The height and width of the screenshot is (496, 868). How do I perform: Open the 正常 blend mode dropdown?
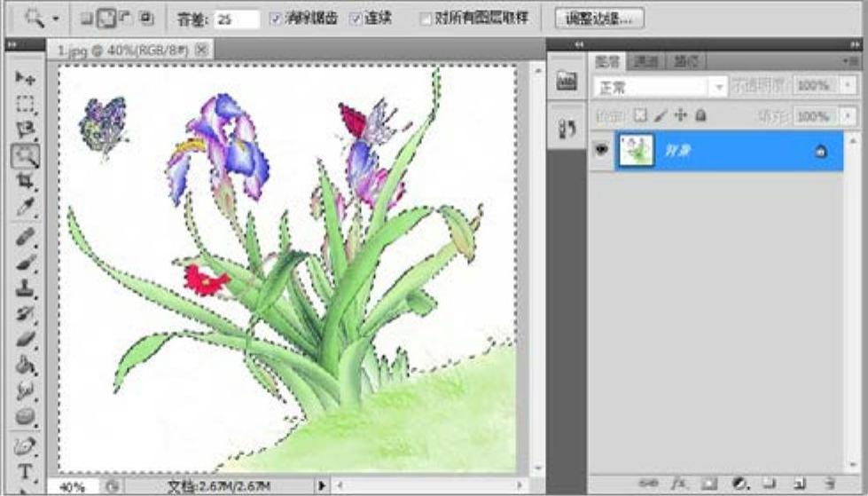[719, 87]
